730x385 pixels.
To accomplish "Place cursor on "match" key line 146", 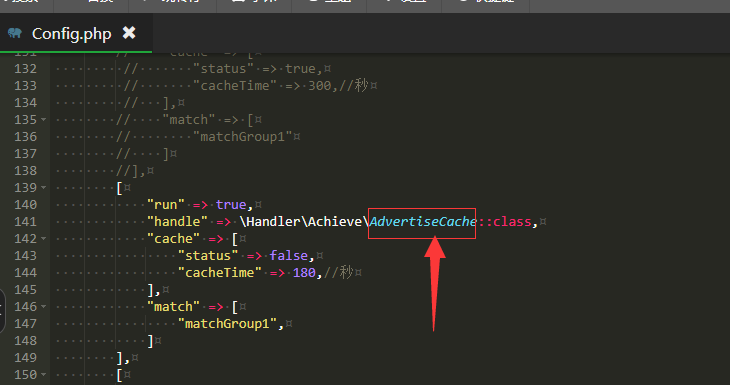I will [173, 307].
